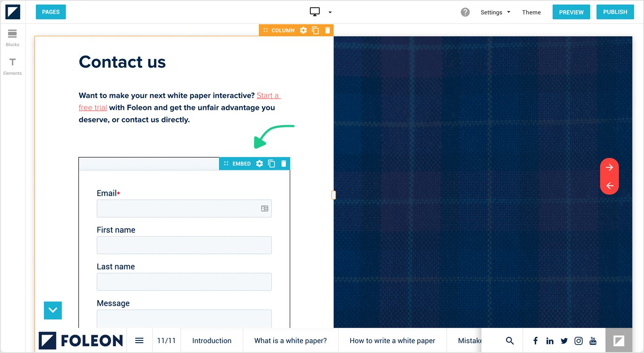Screen dimensions: 644x353
Task: Open the Elements panel in sidebar
Action: [x=13, y=66]
